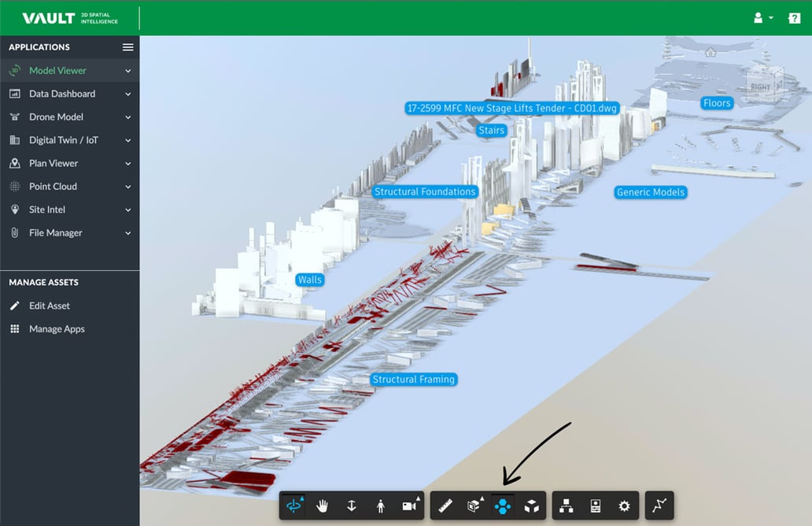
Task: Open the Model Browser hierarchy icon
Action: [x=567, y=506]
